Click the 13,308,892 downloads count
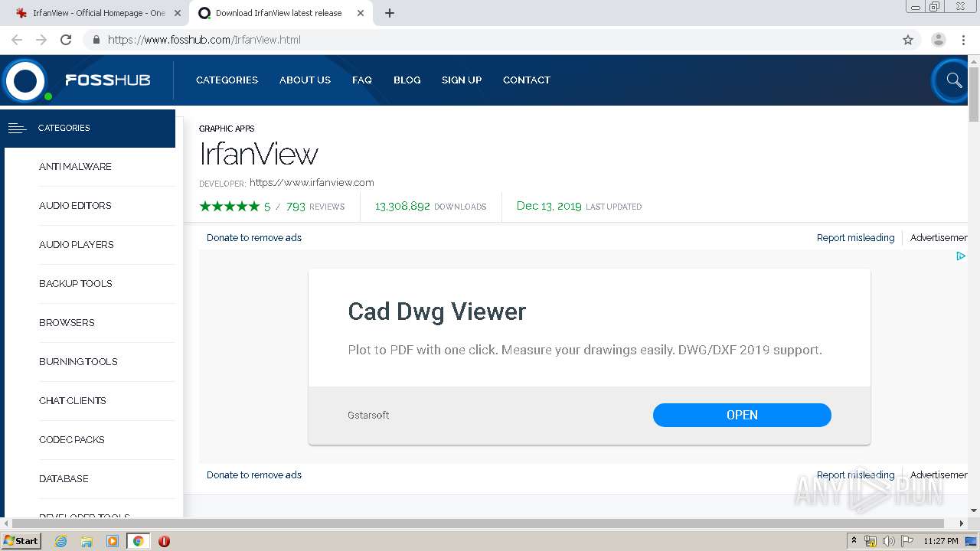Screen dimensions: 980x551 click(x=403, y=206)
